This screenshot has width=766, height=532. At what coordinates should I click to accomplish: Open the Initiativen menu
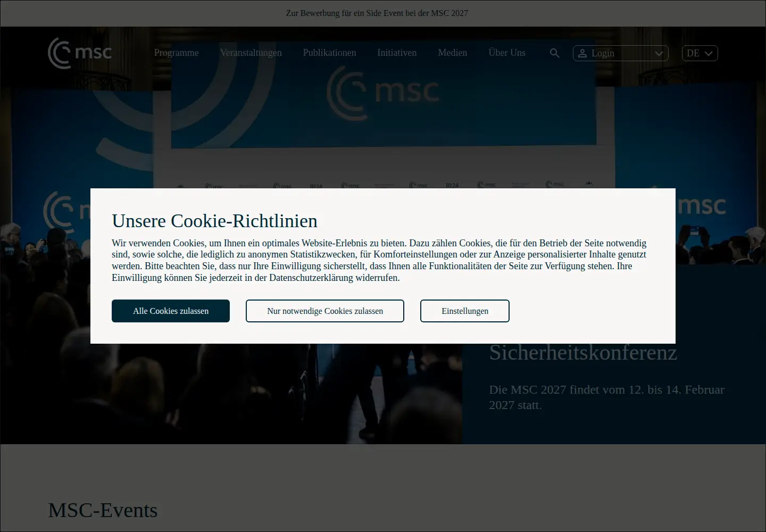click(x=397, y=53)
